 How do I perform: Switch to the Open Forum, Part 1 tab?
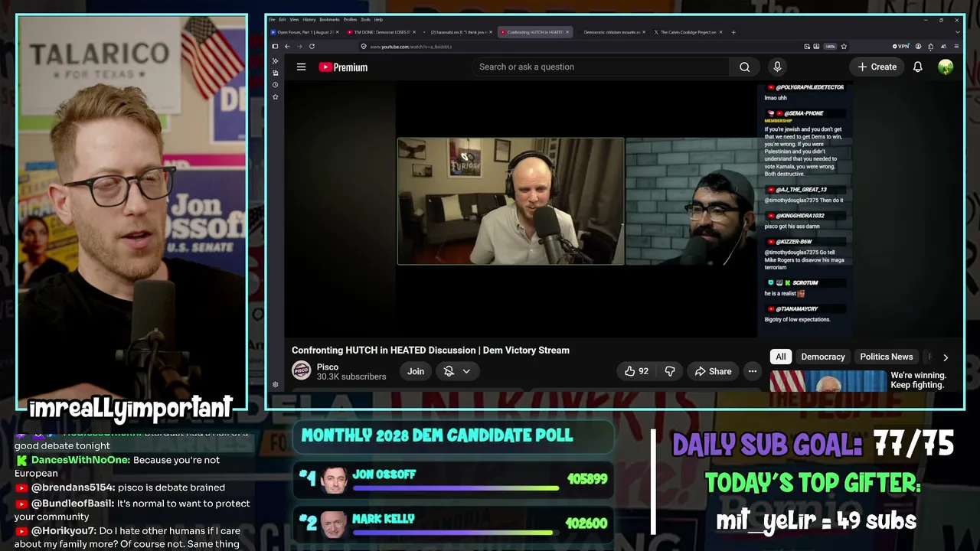[x=305, y=32]
